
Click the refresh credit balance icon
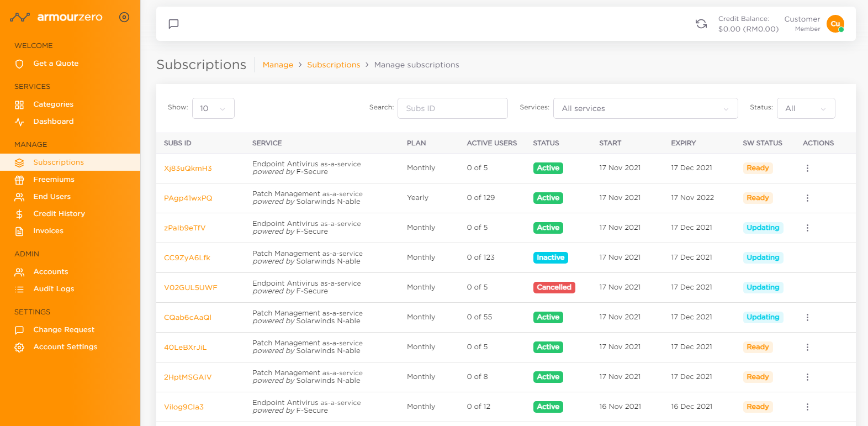click(701, 24)
